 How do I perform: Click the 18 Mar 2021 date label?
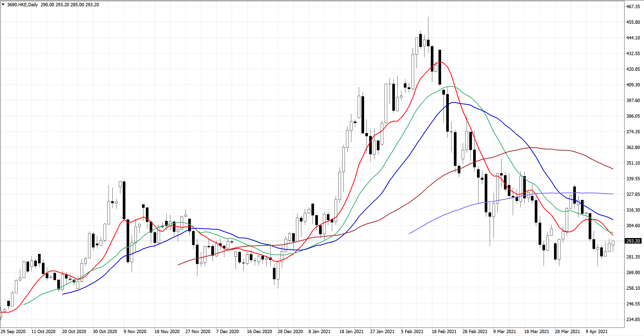[x=536, y=331]
